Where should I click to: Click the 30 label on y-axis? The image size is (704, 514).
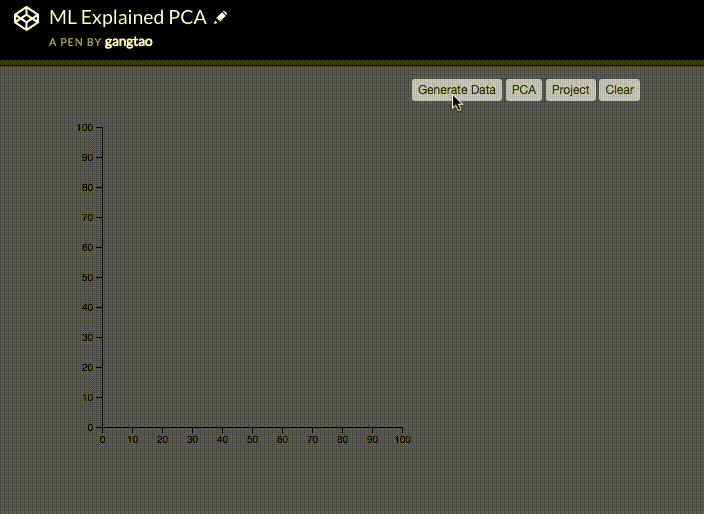(x=88, y=338)
